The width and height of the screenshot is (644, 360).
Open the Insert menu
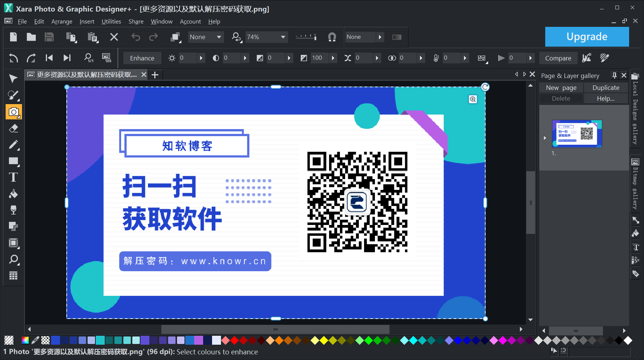87,22
